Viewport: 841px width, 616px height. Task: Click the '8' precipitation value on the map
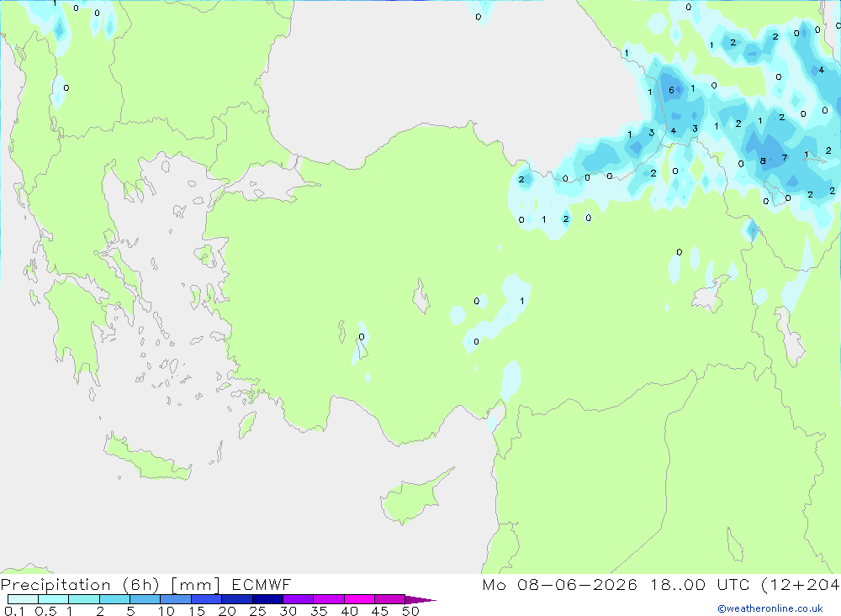coord(763,161)
